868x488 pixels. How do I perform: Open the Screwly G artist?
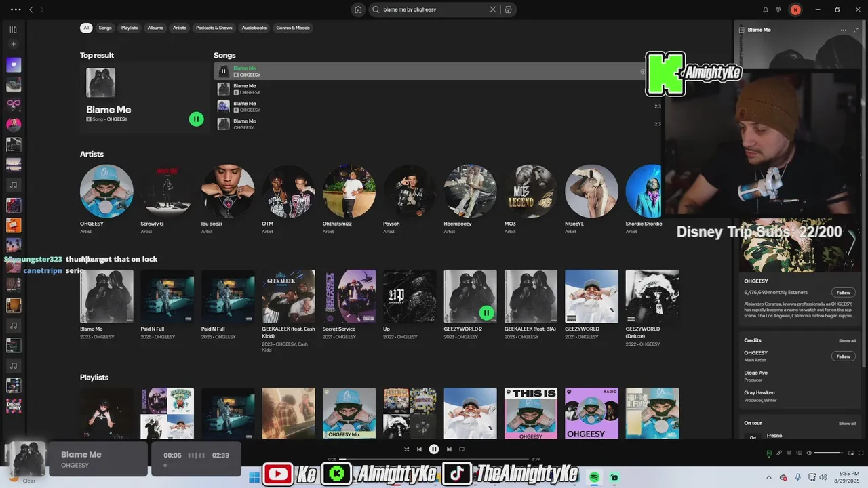click(167, 191)
